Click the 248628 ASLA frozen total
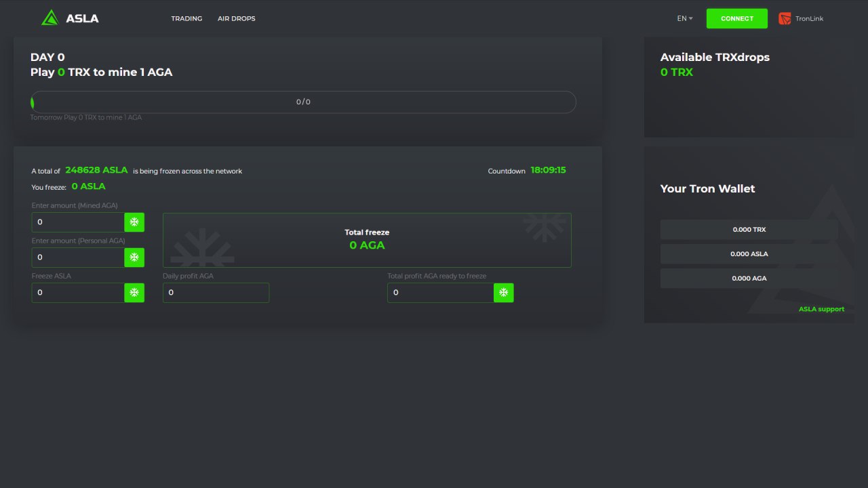Viewport: 868px width, 488px height. pos(96,170)
